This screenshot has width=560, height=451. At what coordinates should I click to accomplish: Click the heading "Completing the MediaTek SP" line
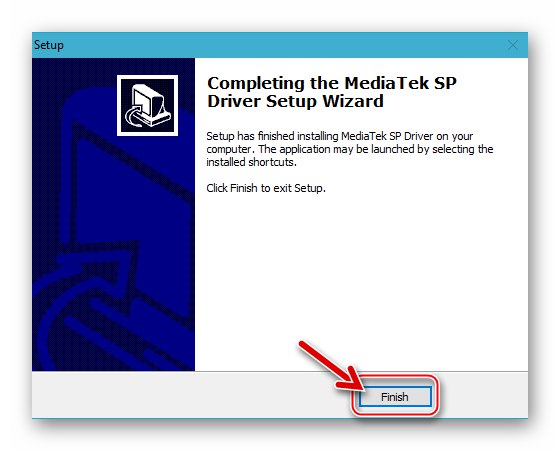pos(332,84)
